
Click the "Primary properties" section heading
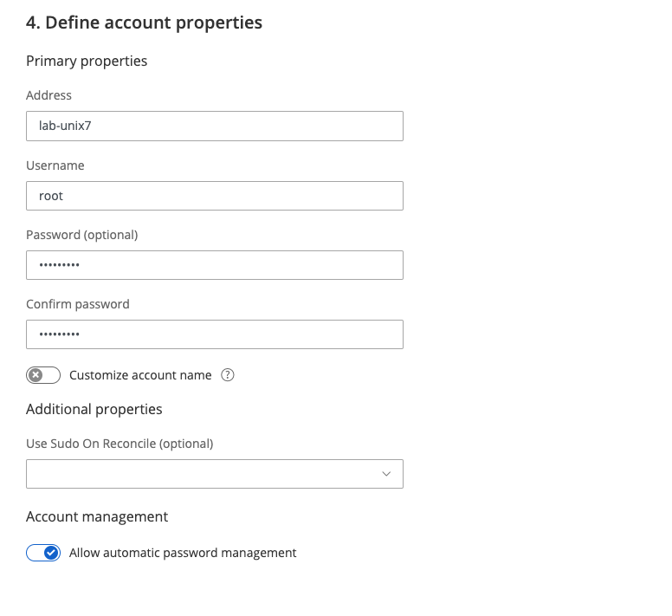tap(87, 61)
